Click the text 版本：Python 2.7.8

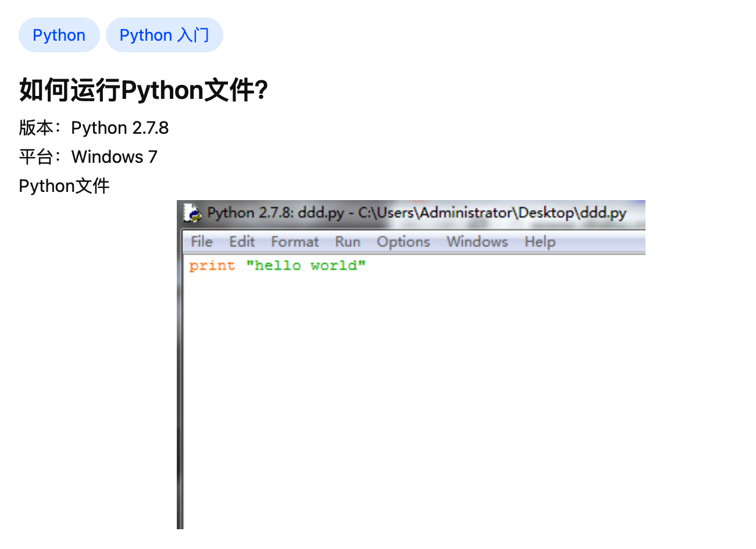[x=94, y=128]
